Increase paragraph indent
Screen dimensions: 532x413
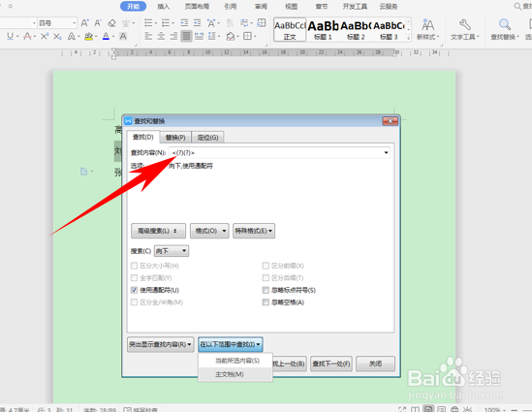(197, 23)
